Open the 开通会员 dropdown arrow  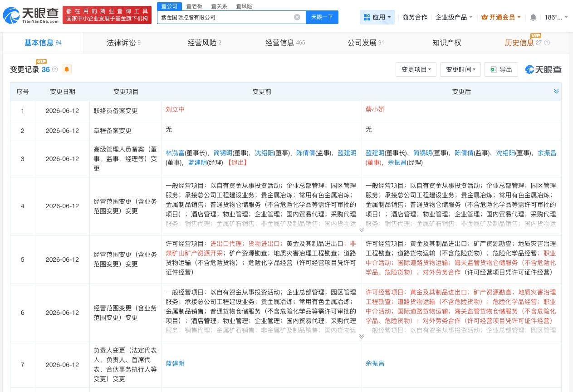point(519,17)
